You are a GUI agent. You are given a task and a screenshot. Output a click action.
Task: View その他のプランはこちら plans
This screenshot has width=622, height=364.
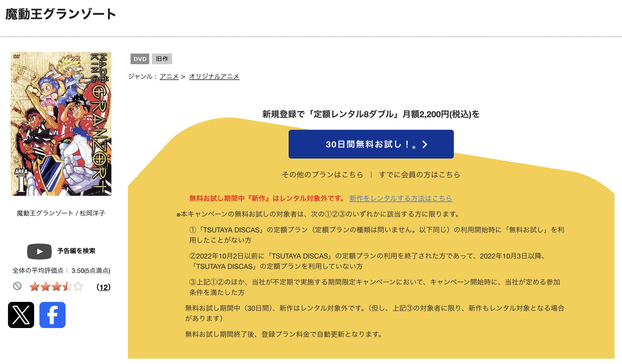click(x=322, y=175)
